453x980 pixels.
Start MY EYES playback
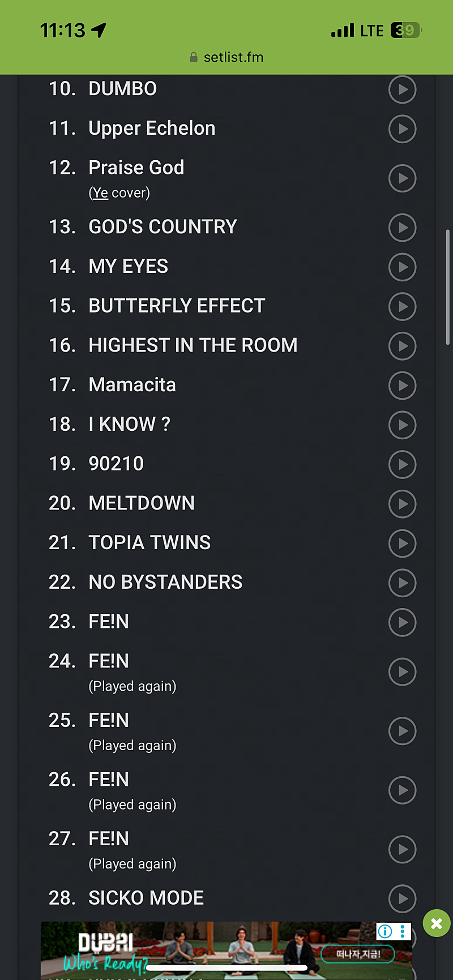click(403, 267)
